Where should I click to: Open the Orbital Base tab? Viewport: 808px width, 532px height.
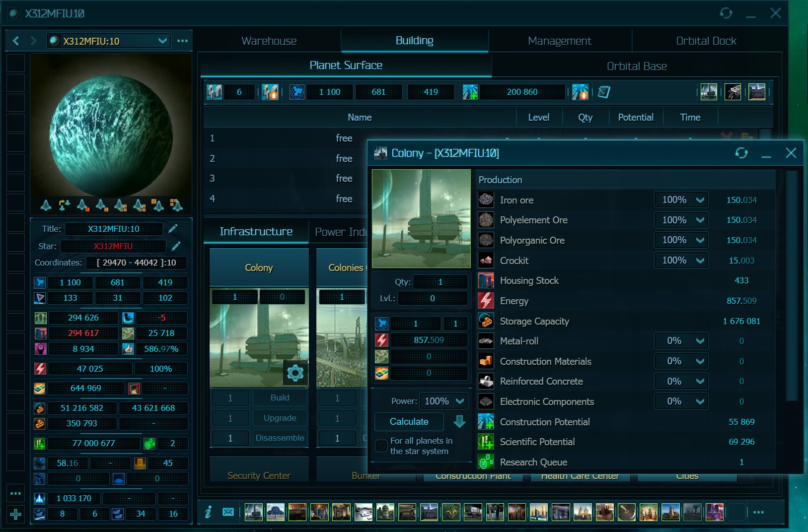click(x=636, y=66)
